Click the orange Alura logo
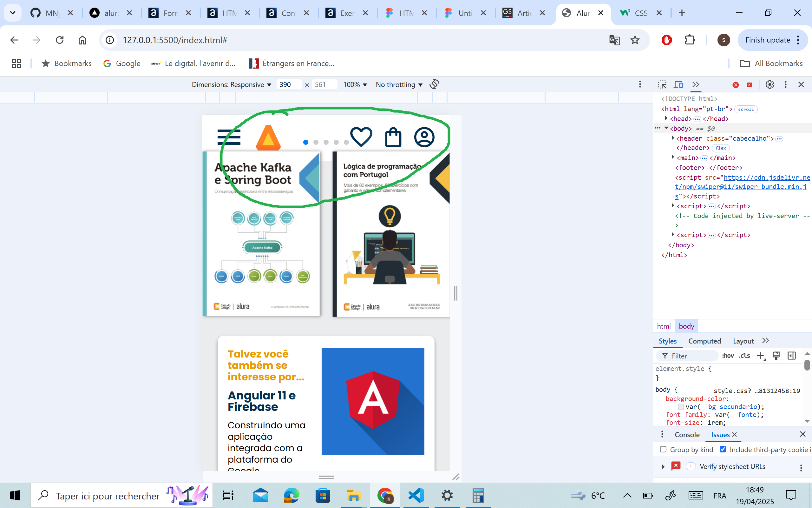This screenshot has height=508, width=812. [268, 137]
